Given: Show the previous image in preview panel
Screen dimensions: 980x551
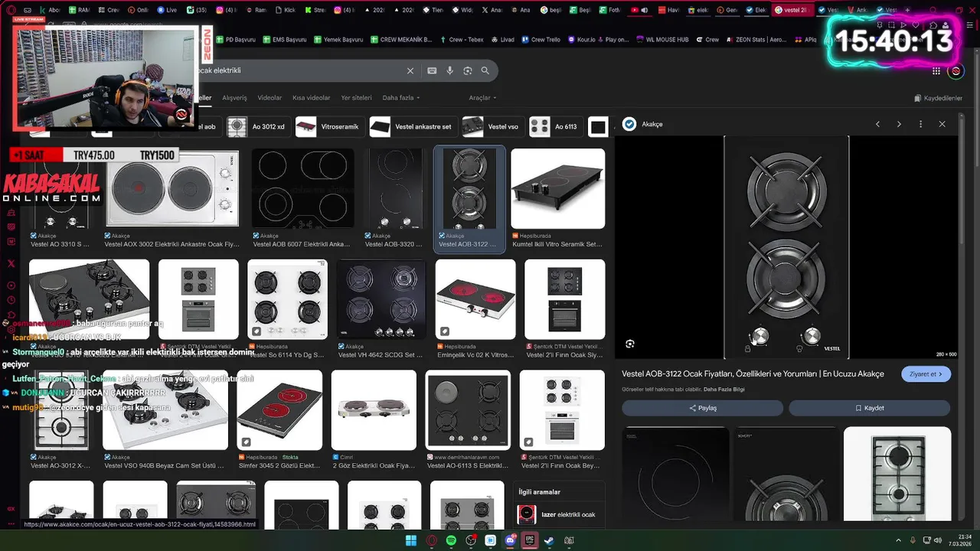Looking at the screenshot, I should pyautogui.click(x=877, y=124).
